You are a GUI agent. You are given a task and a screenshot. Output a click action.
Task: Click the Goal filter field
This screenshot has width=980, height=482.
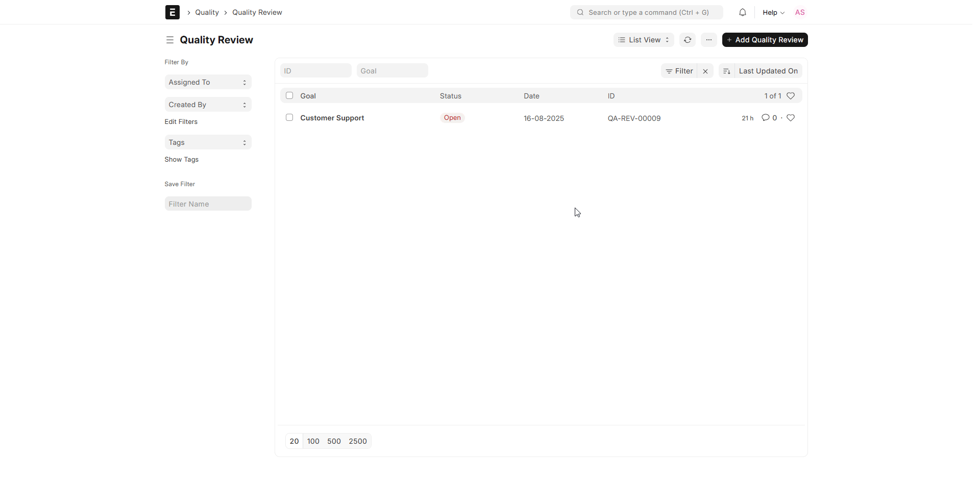point(392,71)
